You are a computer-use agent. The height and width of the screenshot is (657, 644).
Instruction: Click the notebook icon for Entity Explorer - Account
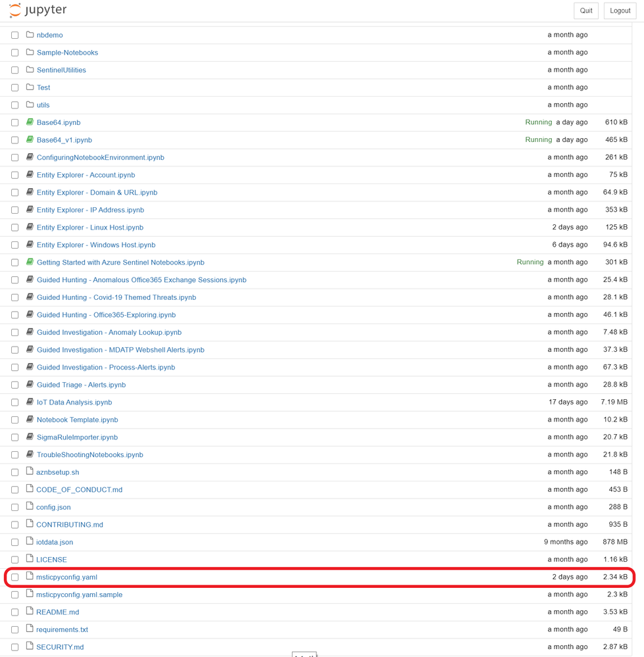tap(30, 174)
